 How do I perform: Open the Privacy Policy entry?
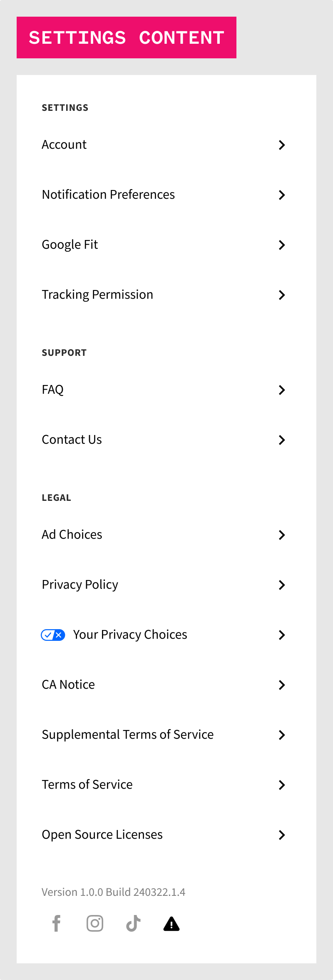[80, 585]
